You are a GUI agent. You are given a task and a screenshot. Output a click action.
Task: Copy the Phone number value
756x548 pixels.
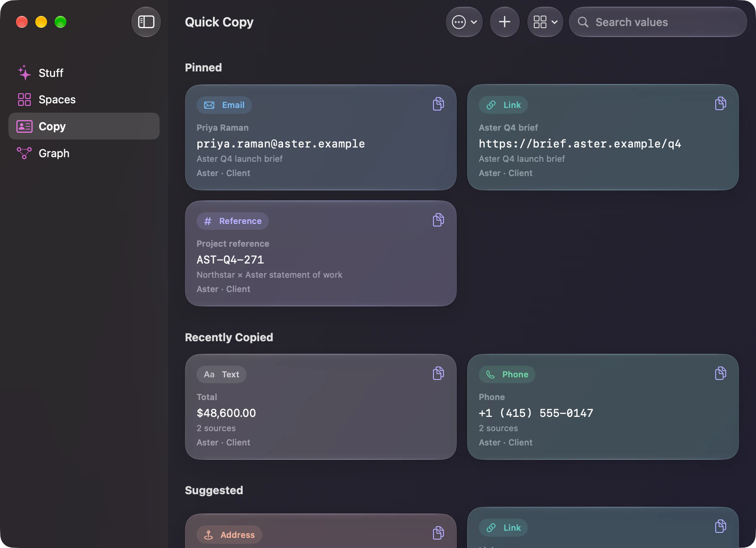pos(720,373)
